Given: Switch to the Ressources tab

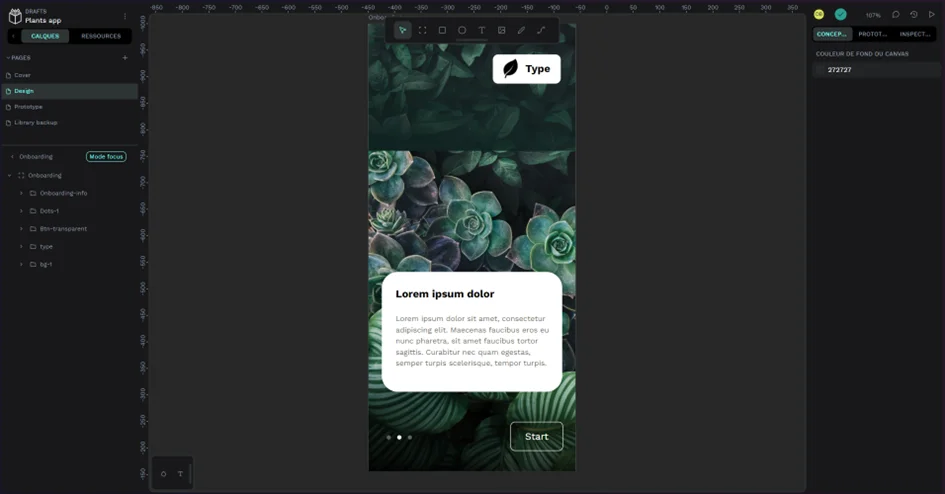Looking at the screenshot, I should pos(101,36).
